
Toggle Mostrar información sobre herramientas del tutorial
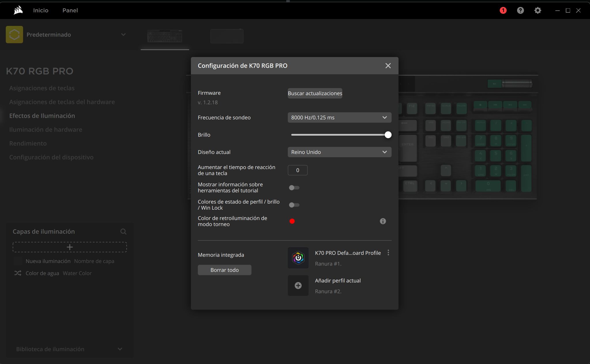pyautogui.click(x=294, y=188)
